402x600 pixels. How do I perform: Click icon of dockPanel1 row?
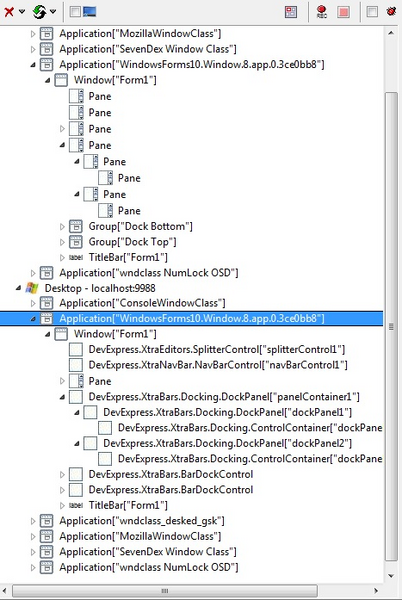point(90,412)
